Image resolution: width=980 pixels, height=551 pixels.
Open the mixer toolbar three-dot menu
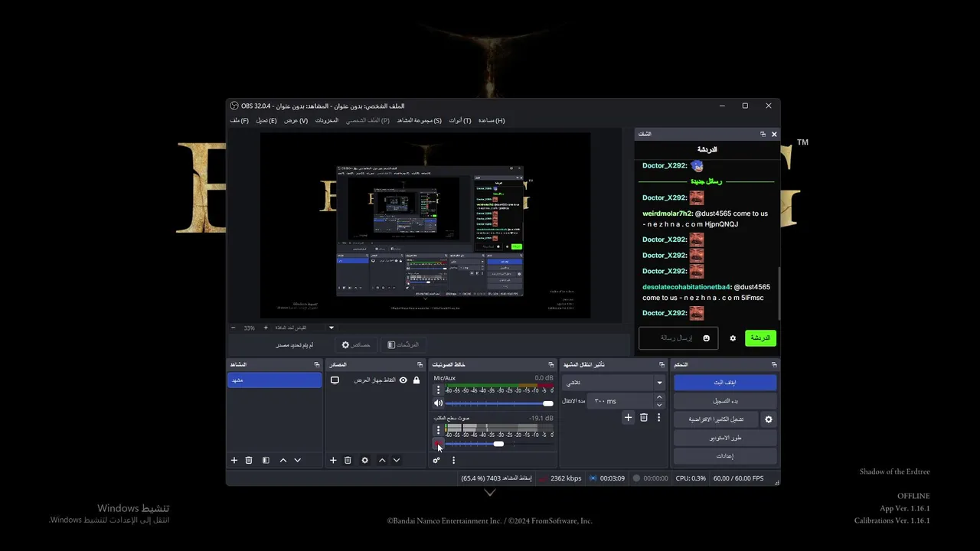coord(453,460)
